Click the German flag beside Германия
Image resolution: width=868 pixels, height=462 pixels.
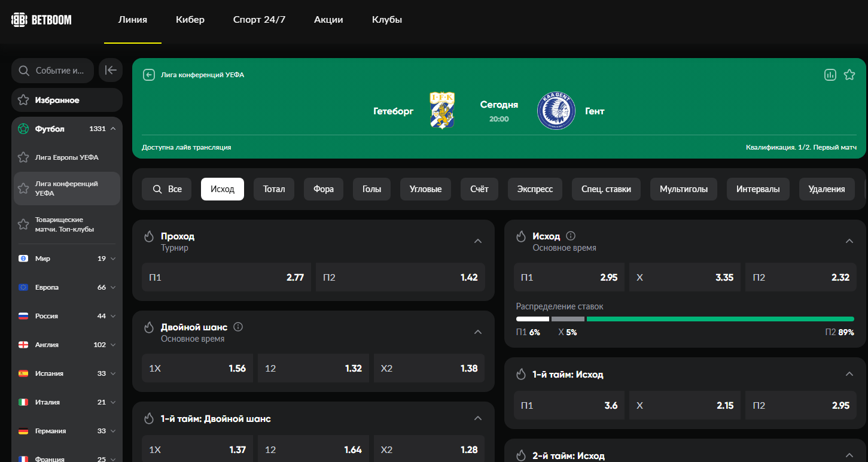(x=23, y=431)
